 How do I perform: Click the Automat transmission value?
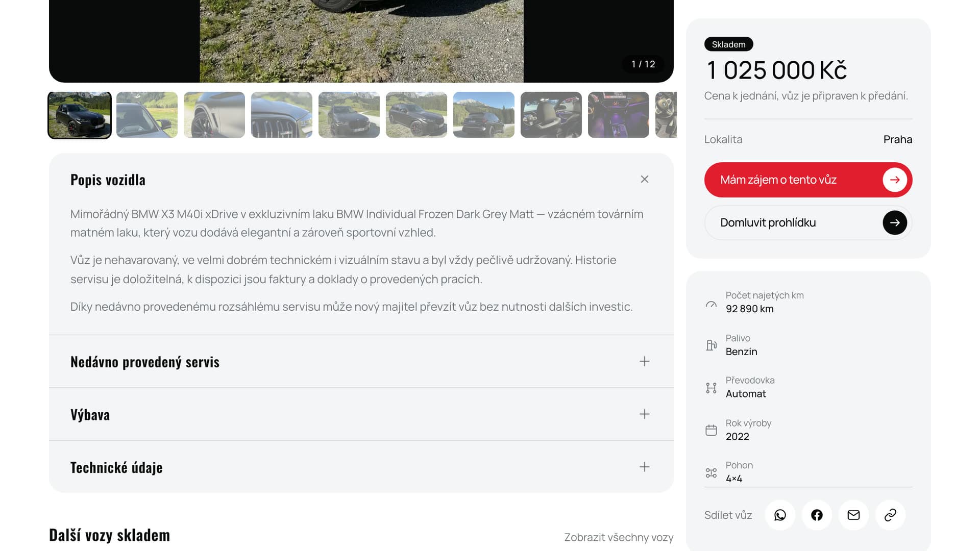coord(746,394)
